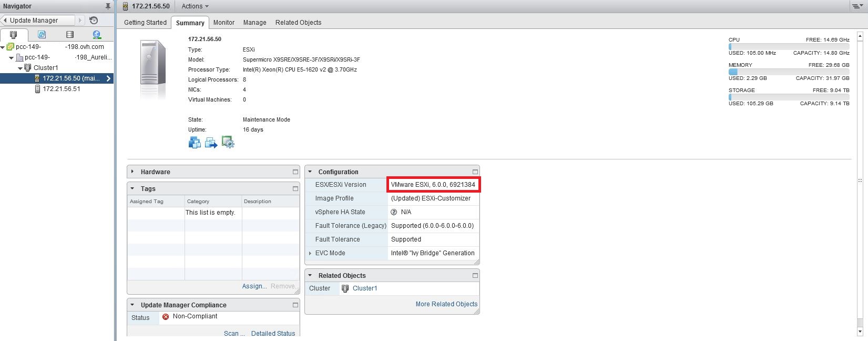Click the More Related Objects link
Screen dimensions: 868x341
(x=446, y=304)
